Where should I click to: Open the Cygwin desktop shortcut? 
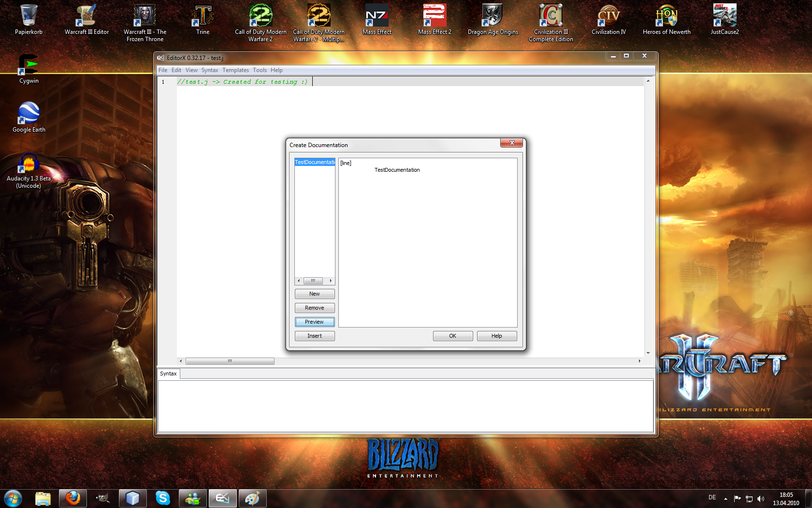(29, 69)
